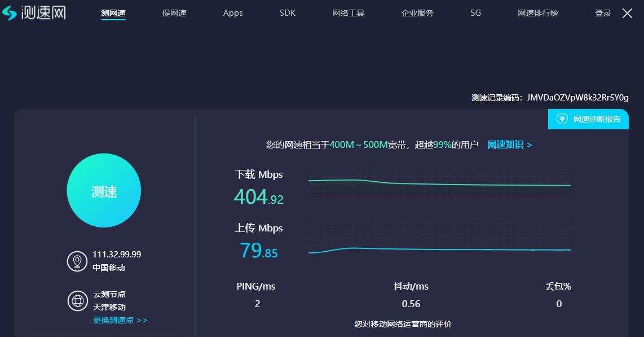Click the download speed line chart
This screenshot has height=337, width=644.
coord(439,183)
